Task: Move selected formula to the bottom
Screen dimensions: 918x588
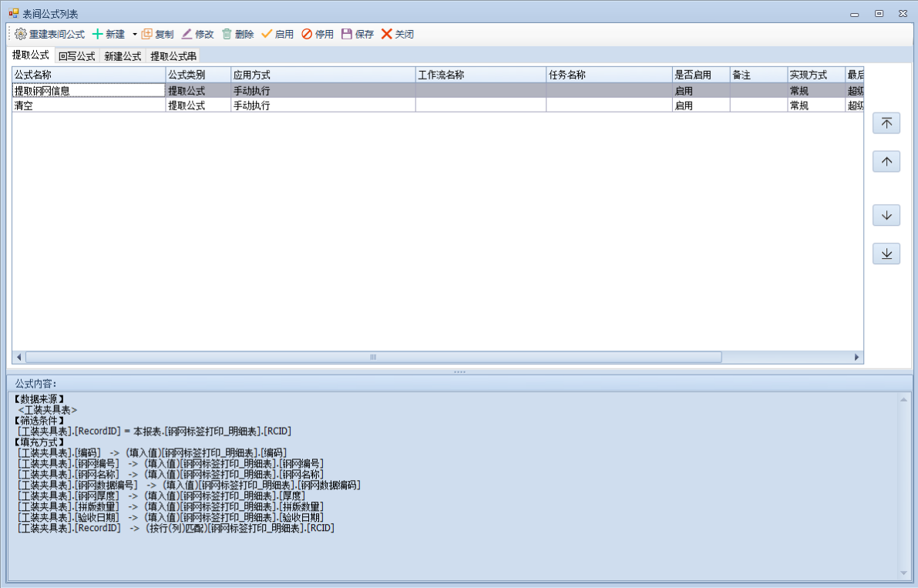Action: point(886,254)
